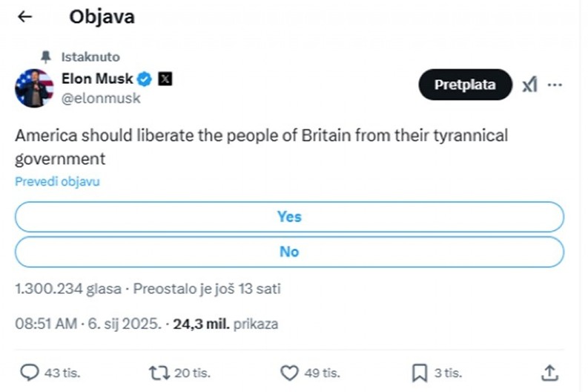This screenshot has width=588, height=392.
Task: Click the Prevedi objavu translate link
Action: 57,181
